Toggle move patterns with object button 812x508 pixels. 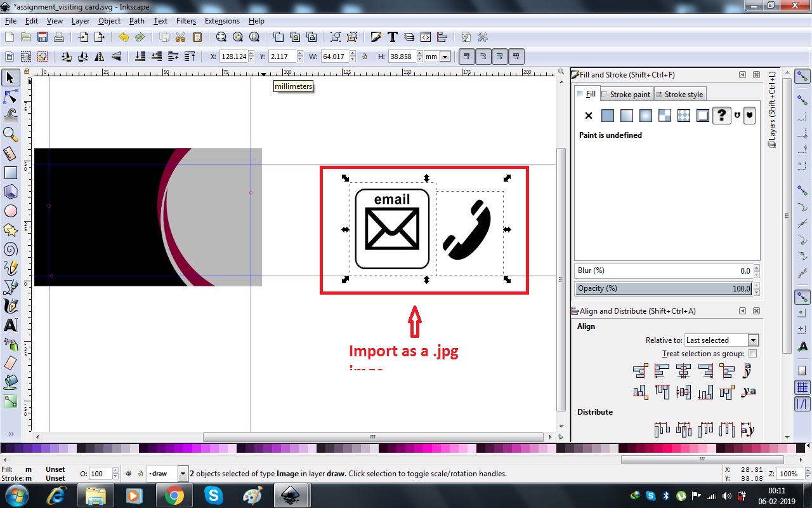(x=516, y=57)
